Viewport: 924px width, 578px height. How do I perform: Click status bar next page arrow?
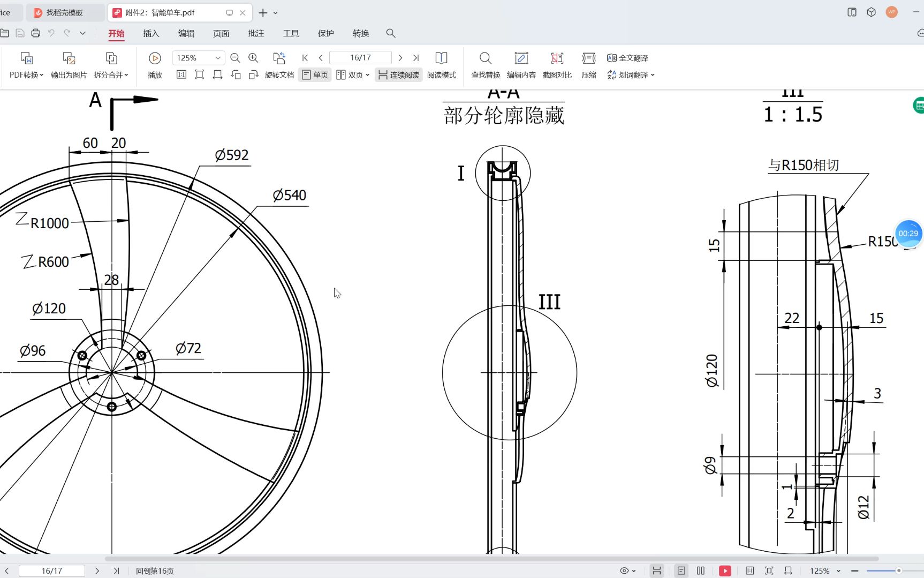97,571
